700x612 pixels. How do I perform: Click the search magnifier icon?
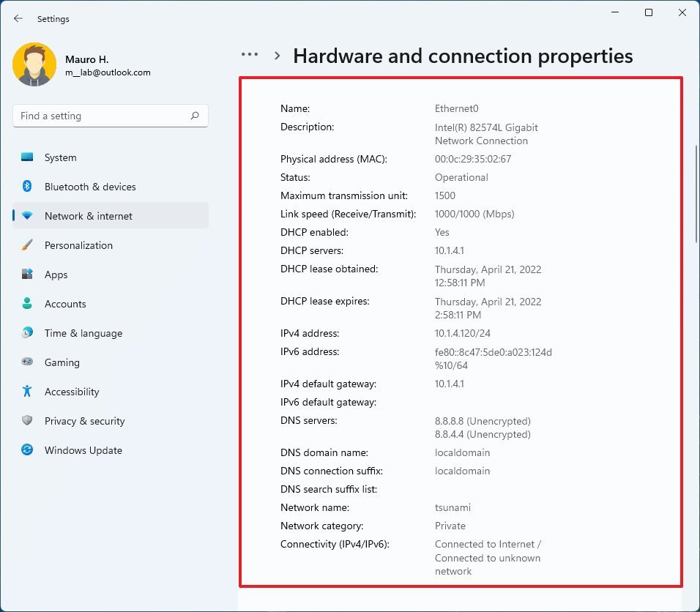(195, 116)
